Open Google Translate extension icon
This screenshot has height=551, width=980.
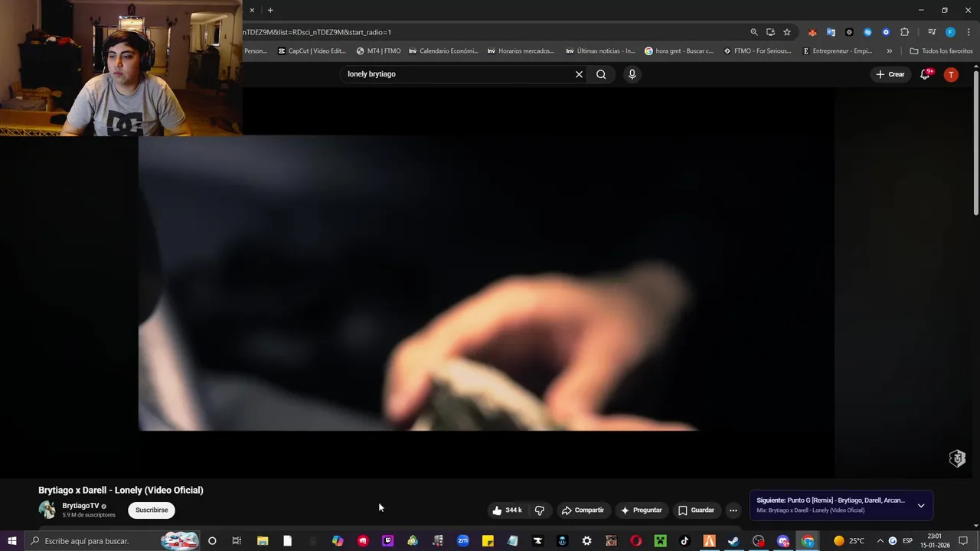(x=831, y=32)
